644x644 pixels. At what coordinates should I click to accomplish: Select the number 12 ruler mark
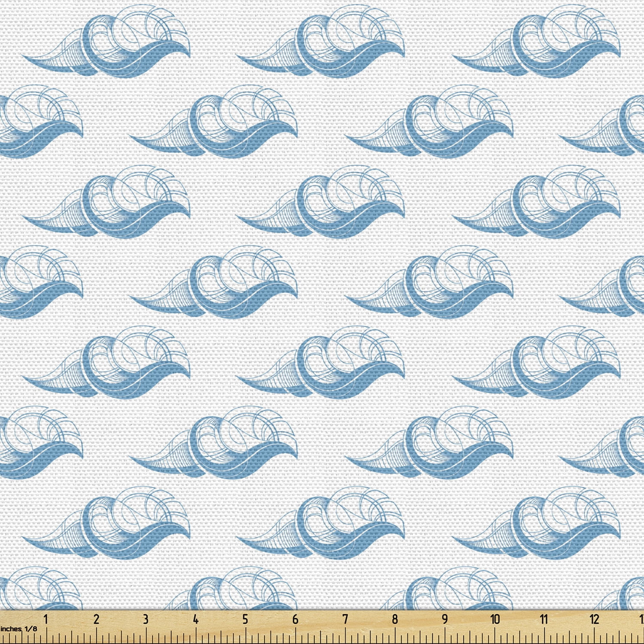[x=595, y=620]
